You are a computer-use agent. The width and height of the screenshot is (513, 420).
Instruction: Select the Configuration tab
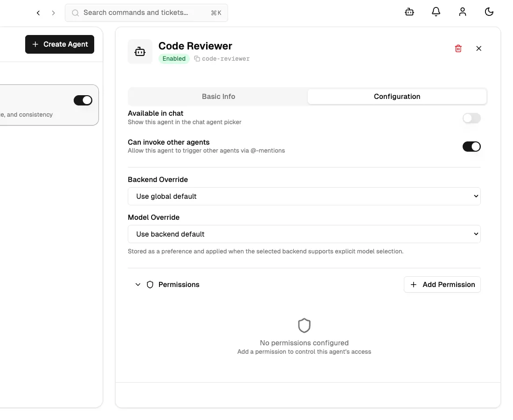tap(397, 97)
